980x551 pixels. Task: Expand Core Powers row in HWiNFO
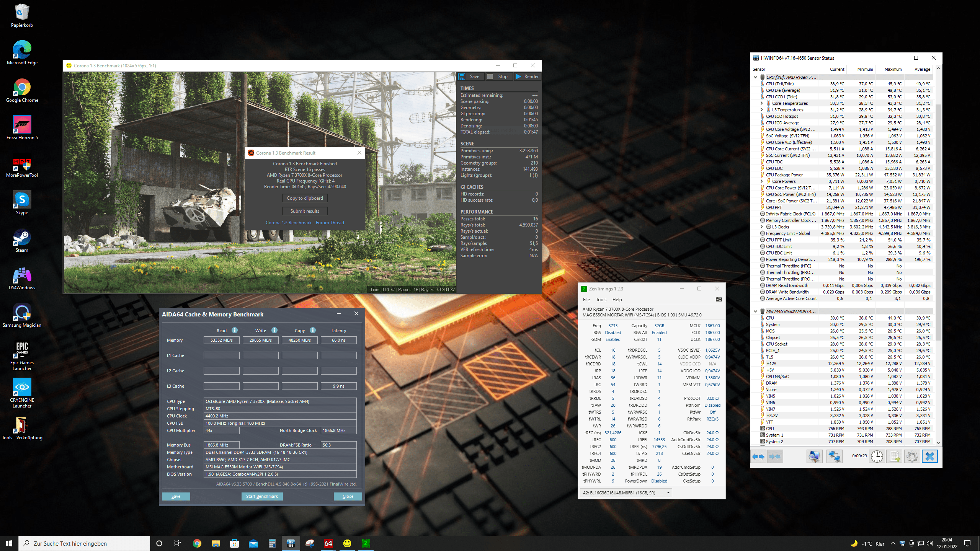click(x=761, y=181)
